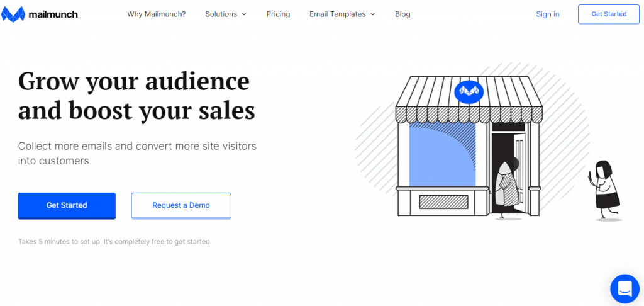
Task: Click the blue Mailmunch badge on storefront
Action: click(x=469, y=92)
